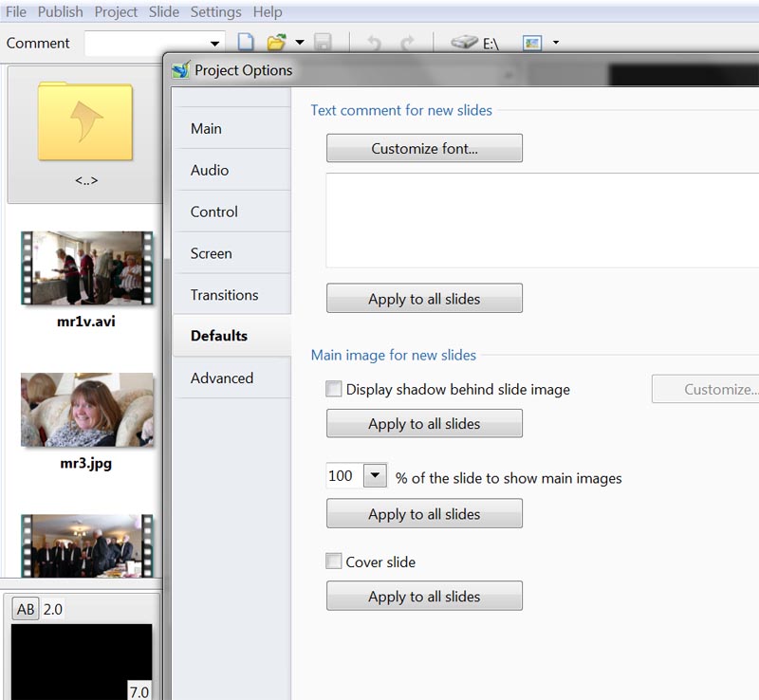Expand the slide percentage dropdown showing 100
The height and width of the screenshot is (700, 759).
375,476
